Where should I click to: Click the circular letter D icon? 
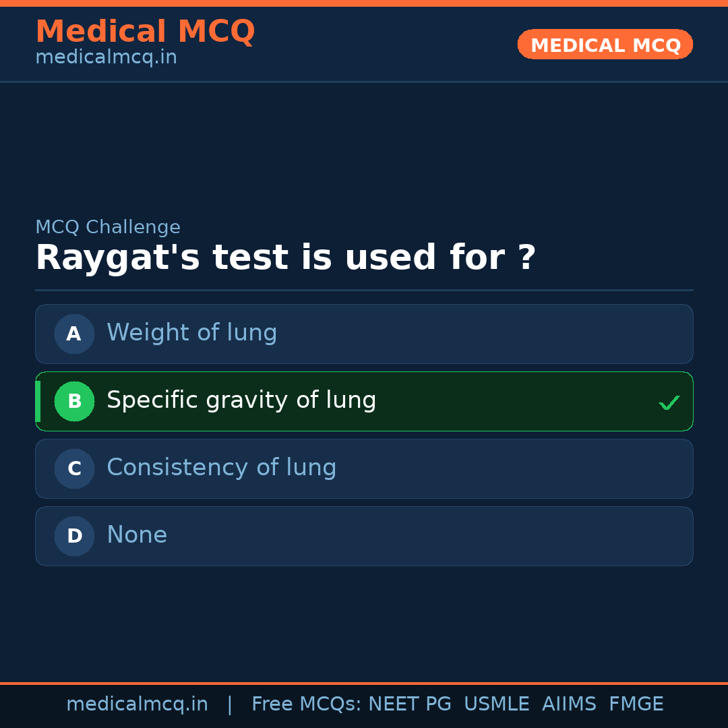tap(74, 536)
